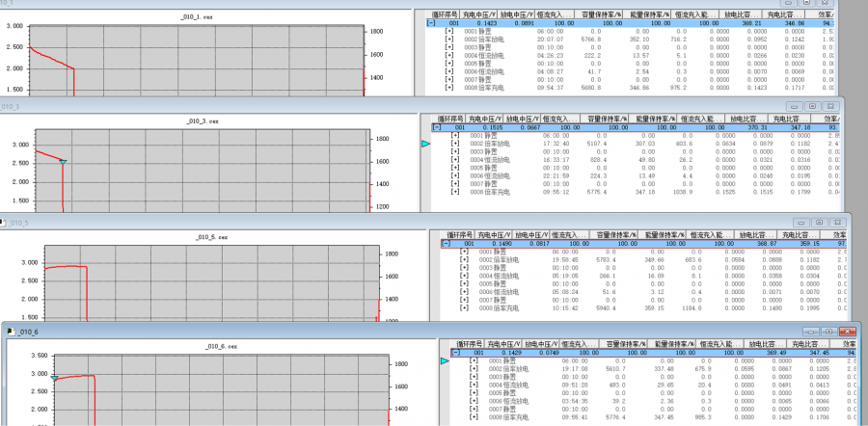Collapse cycle 001 in the 010_6 table
Viewport: 868px width, 426px height.
click(x=454, y=352)
